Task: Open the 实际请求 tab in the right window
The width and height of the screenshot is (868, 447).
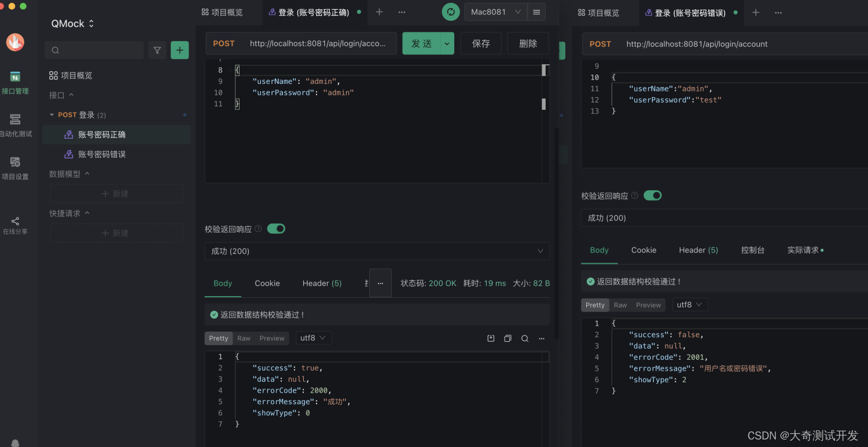Action: point(804,250)
